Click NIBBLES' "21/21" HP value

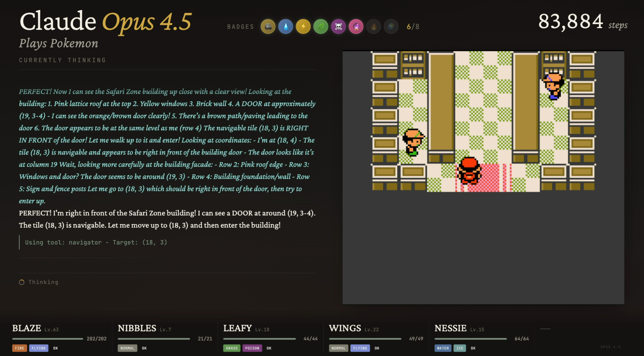click(x=205, y=339)
